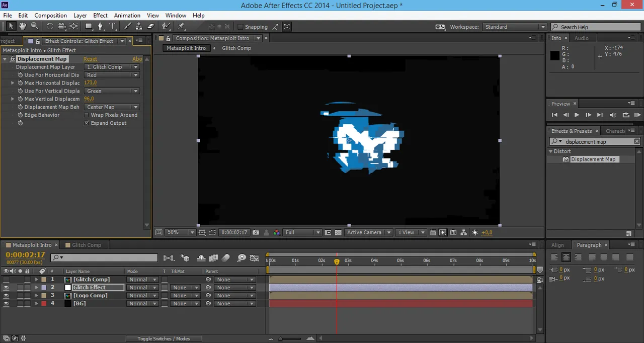Select the Pen tool
This screenshot has height=343, width=644.
coord(100,26)
